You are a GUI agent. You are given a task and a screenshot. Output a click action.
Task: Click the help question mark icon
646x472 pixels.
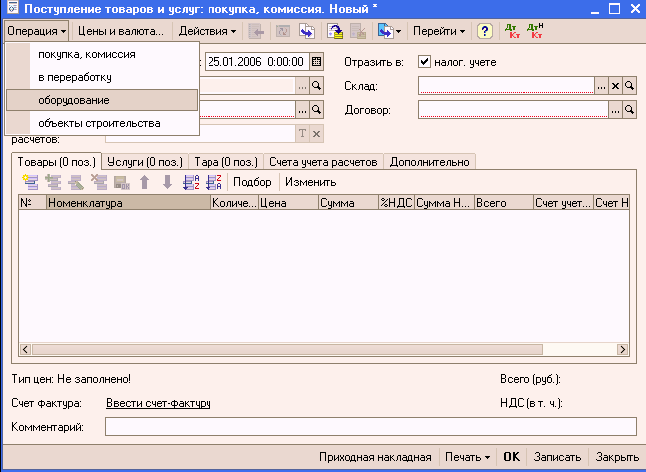click(x=484, y=31)
